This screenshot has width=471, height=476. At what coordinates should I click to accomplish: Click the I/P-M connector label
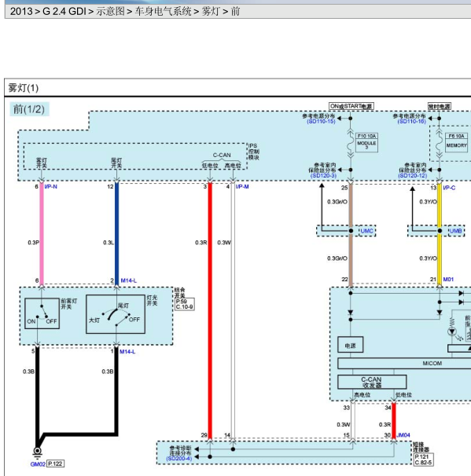pyautogui.click(x=242, y=187)
